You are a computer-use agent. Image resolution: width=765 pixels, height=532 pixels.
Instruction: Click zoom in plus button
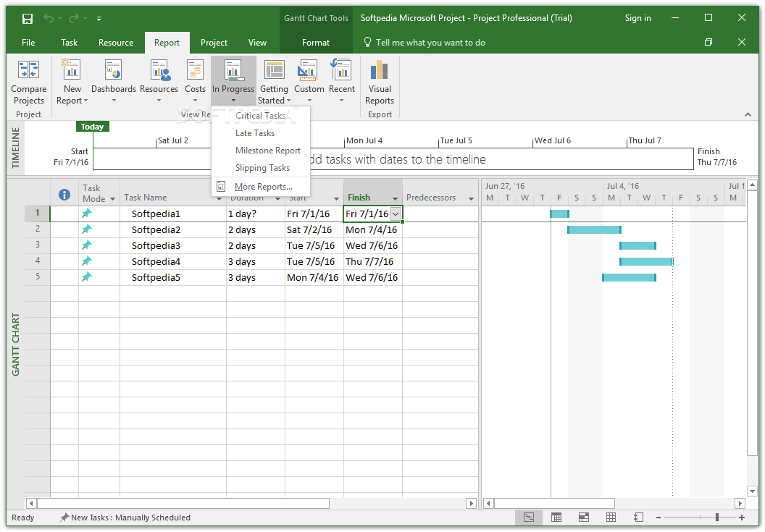(x=742, y=518)
